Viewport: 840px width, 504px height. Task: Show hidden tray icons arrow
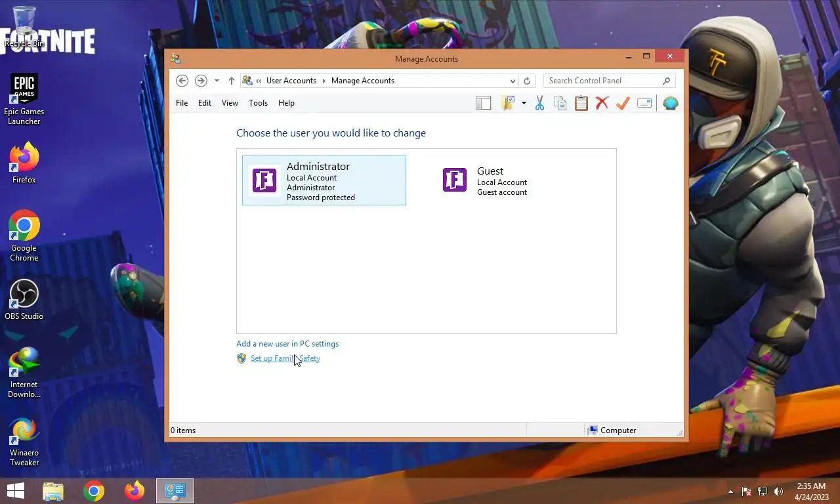click(730, 492)
